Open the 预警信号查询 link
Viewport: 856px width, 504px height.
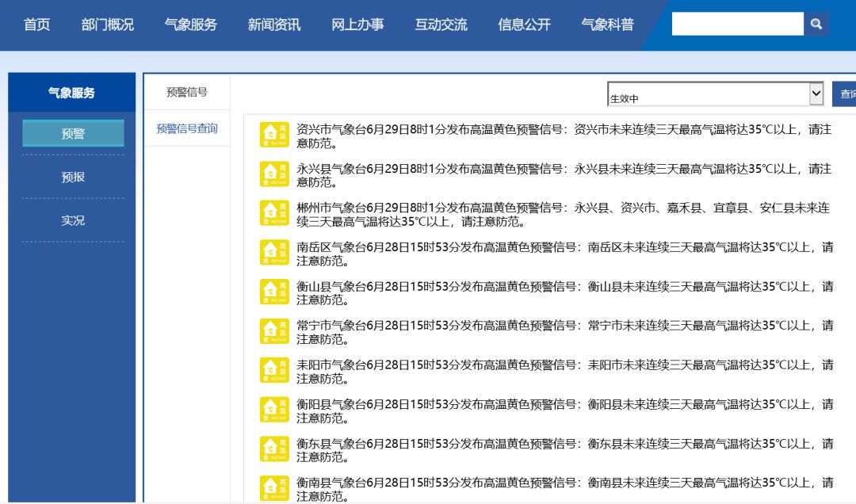(x=187, y=128)
